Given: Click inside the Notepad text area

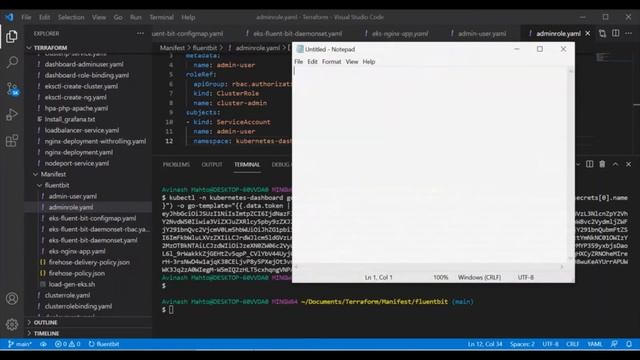Looking at the screenshot, I should click(430, 165).
